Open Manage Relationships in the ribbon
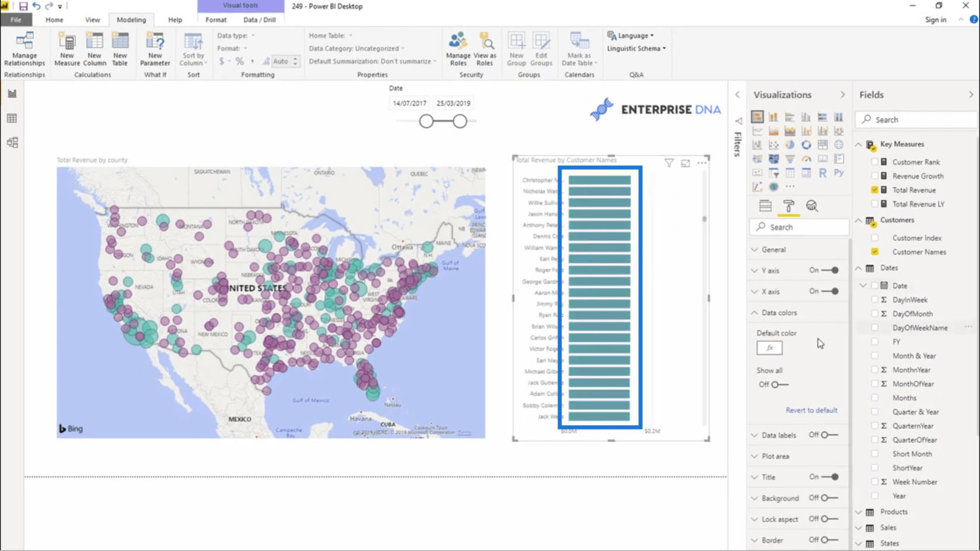The width and height of the screenshot is (980, 551). (x=24, y=49)
